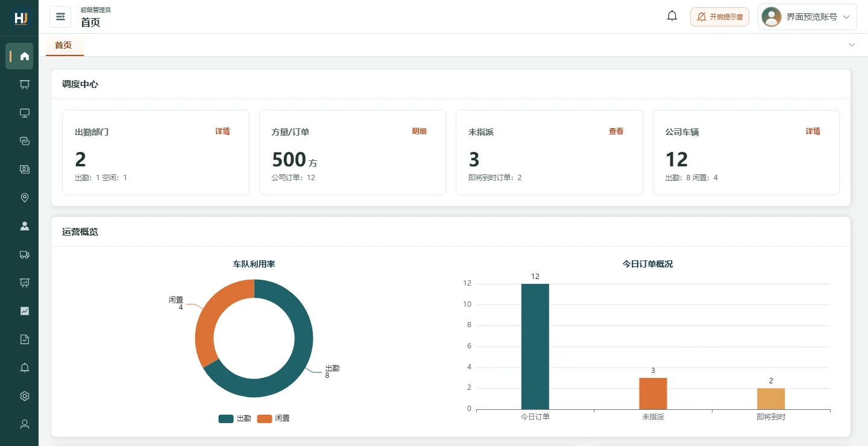Click the linked chain sidebar icon
This screenshot has height=446, width=868.
point(25,141)
